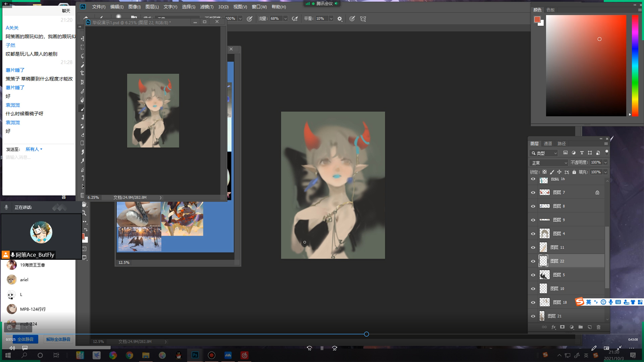Image resolution: width=644 pixels, height=362 pixels.
Task: Expand the smoothing 平滑 10% dropdown arrow
Action: click(x=331, y=19)
